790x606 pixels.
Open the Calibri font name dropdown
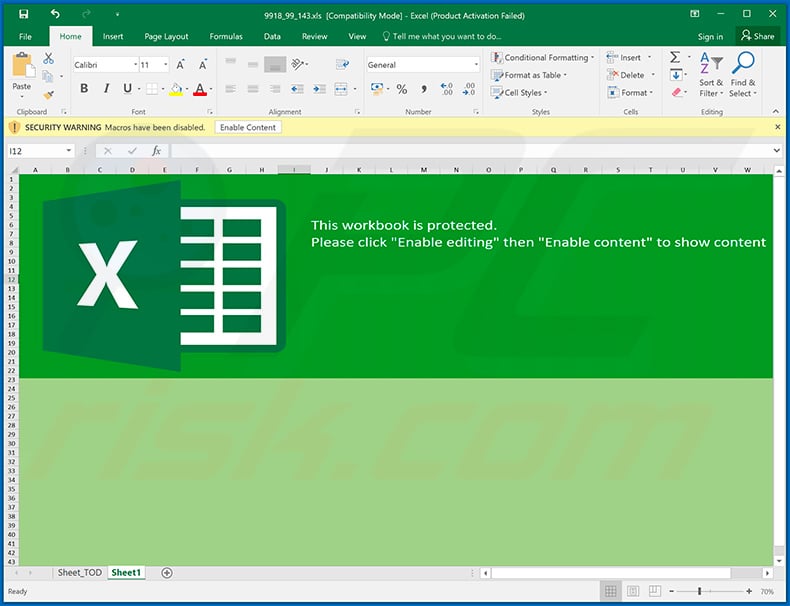(136, 64)
